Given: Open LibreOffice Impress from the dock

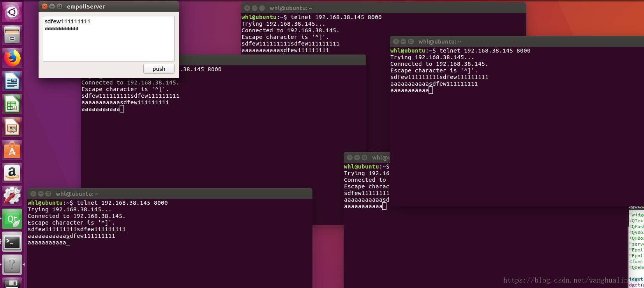Looking at the screenshot, I should pyautogui.click(x=12, y=127).
